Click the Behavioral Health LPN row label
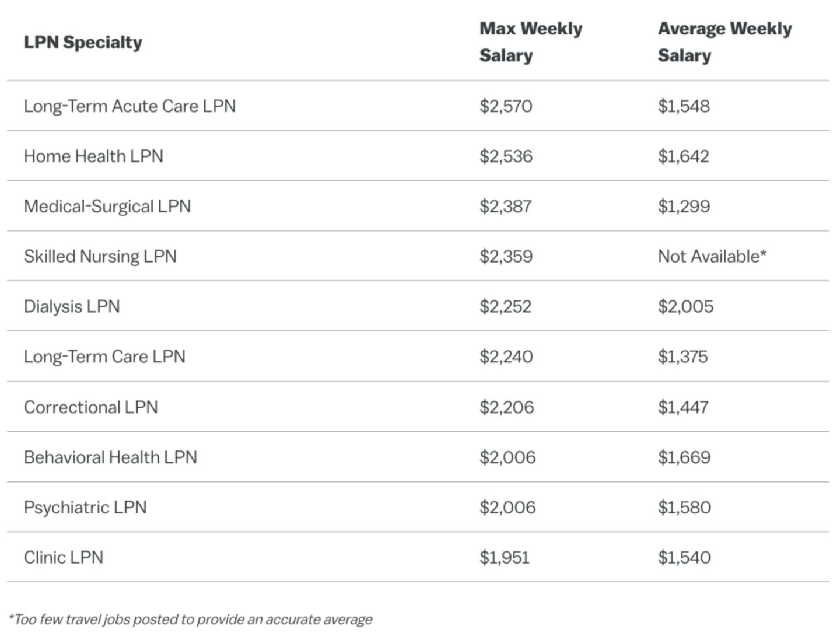The image size is (840, 636). [110, 457]
